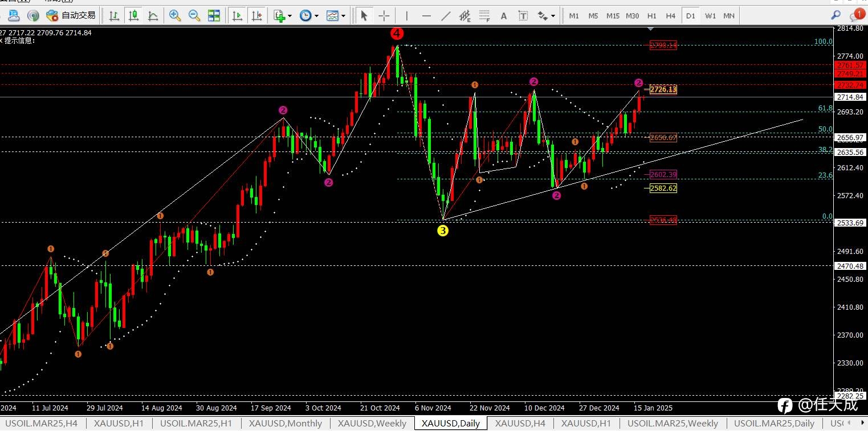Select the text tool (A icon)

(x=504, y=16)
